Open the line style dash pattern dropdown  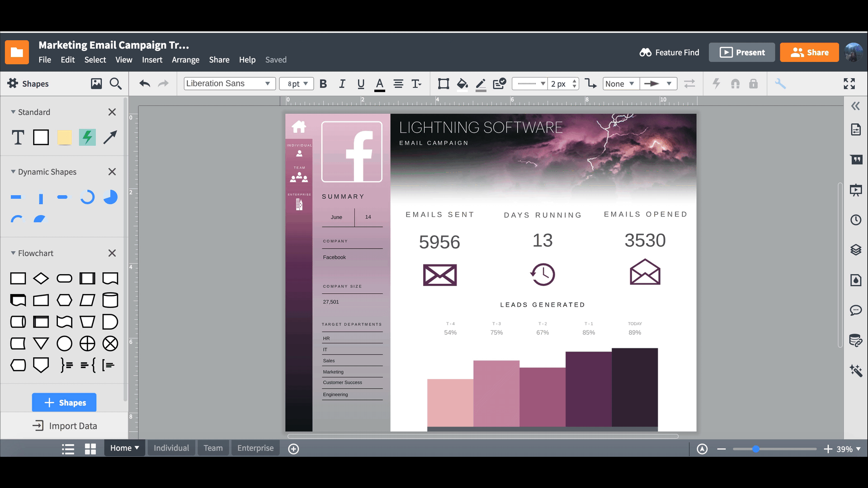pos(529,84)
